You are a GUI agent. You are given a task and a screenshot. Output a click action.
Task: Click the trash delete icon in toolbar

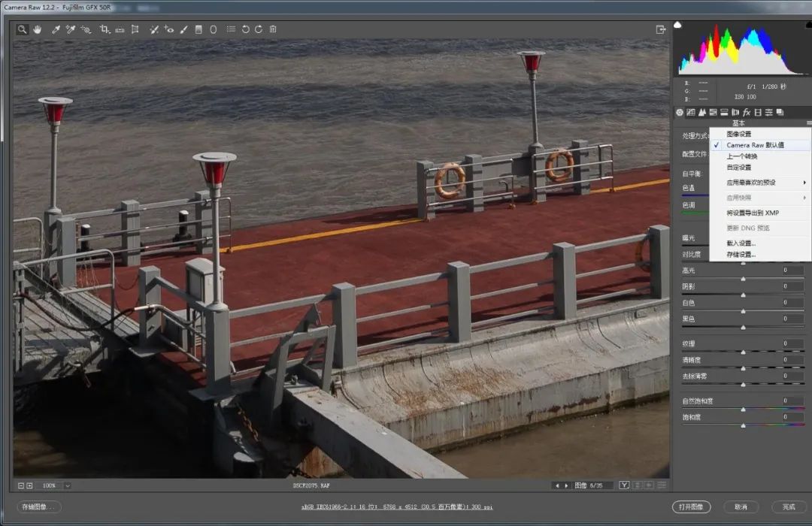(x=273, y=29)
